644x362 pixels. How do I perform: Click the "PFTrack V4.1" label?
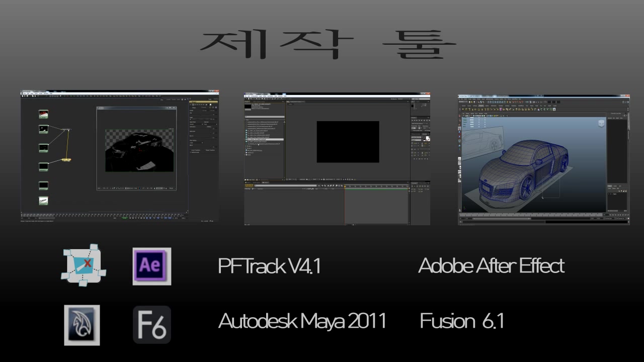click(x=269, y=266)
